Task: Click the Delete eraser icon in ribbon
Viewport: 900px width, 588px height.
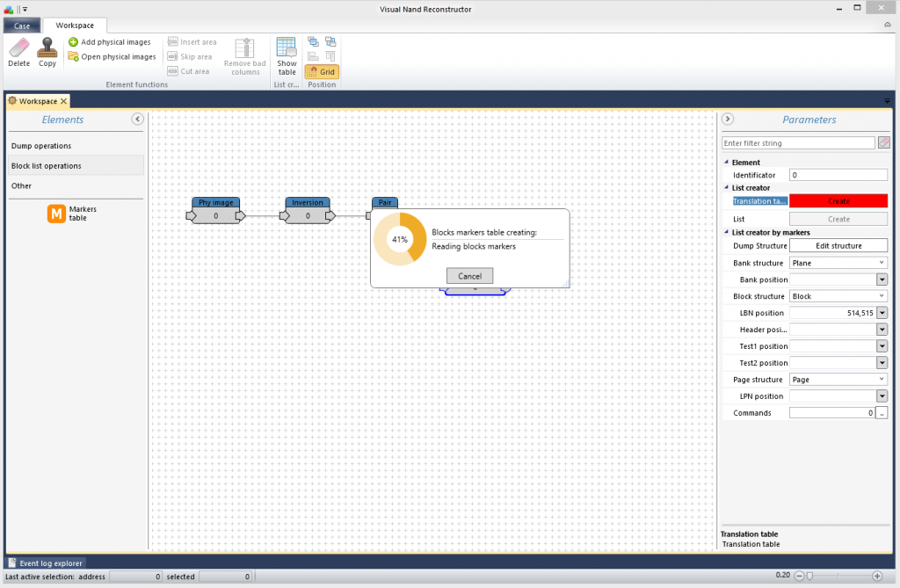Action: (x=19, y=47)
